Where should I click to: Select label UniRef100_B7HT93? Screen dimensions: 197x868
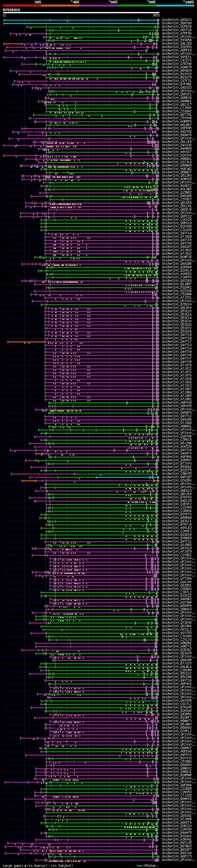pyautogui.click(x=177, y=497)
